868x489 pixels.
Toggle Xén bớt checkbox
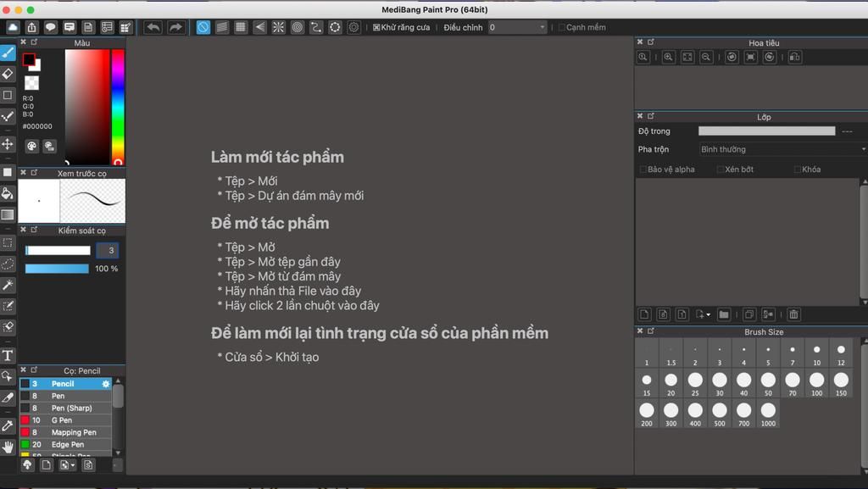click(721, 169)
